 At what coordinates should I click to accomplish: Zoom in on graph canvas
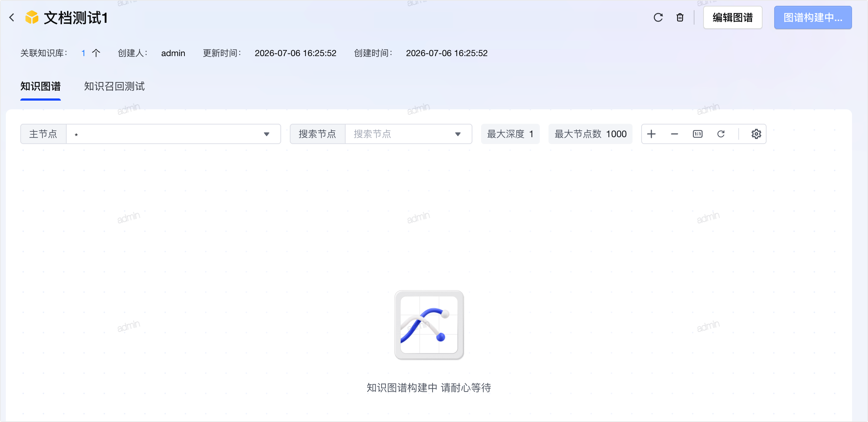point(651,134)
